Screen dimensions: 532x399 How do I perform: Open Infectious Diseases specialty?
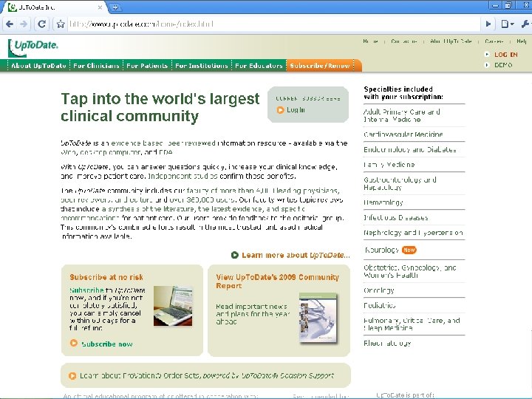click(395, 218)
